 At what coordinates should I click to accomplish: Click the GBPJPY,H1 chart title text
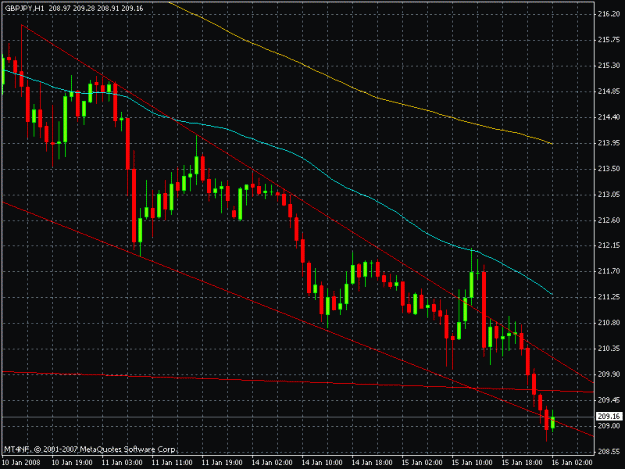[x=24, y=8]
